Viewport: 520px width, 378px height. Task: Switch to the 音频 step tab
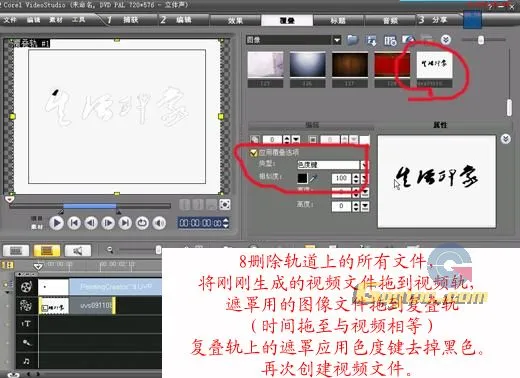390,21
